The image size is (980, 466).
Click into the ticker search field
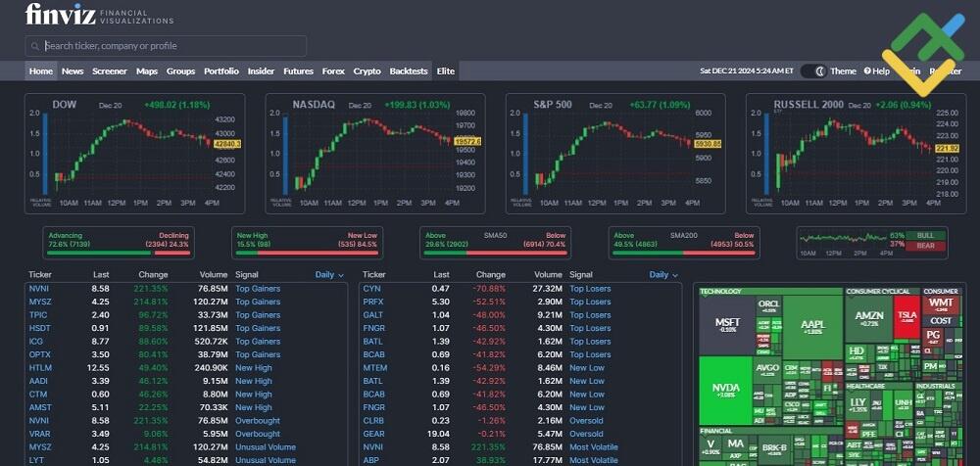point(171,46)
